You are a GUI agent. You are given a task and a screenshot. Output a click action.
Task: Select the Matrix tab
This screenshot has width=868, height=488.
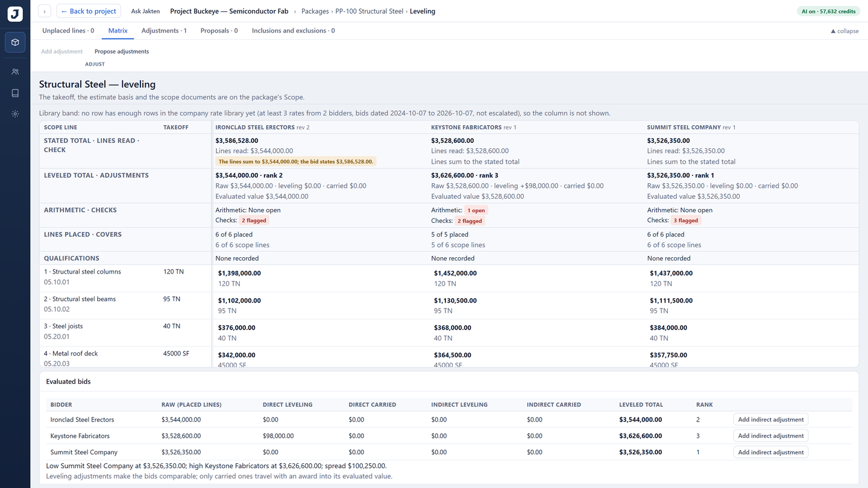(x=118, y=31)
